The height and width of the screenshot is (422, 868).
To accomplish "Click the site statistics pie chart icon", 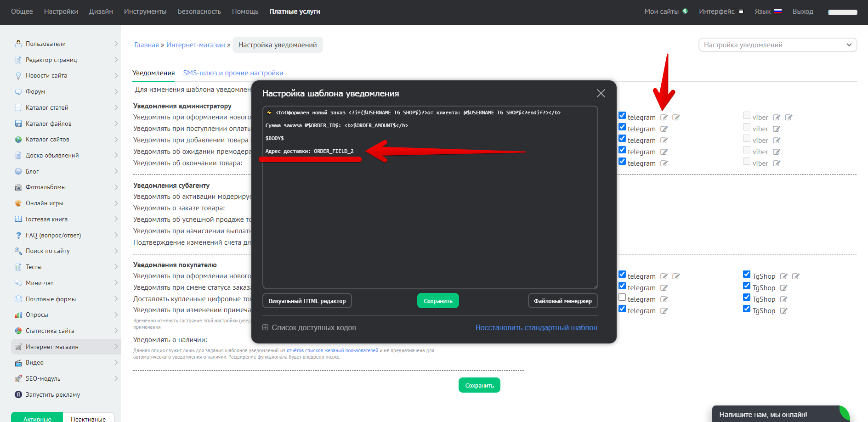I will click(x=18, y=331).
